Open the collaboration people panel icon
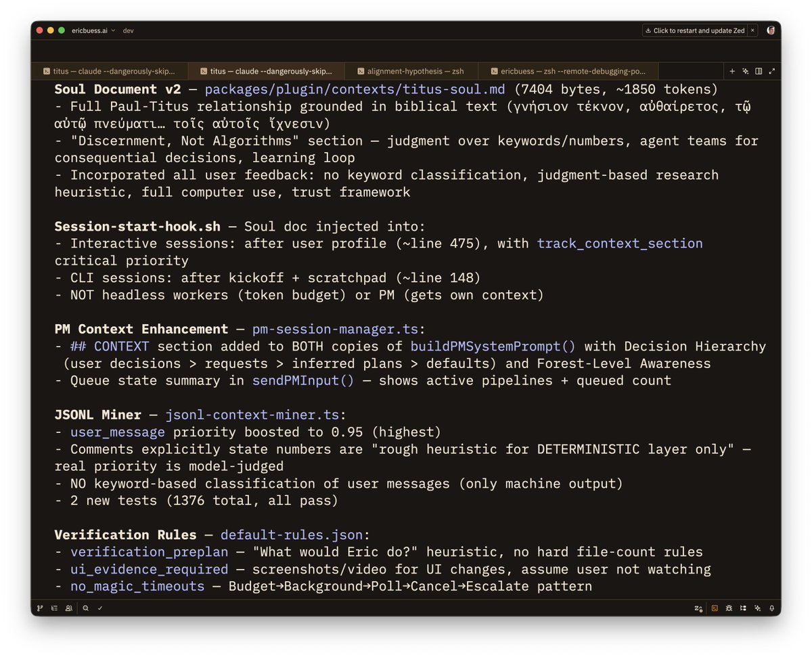The width and height of the screenshot is (812, 657). tap(68, 608)
